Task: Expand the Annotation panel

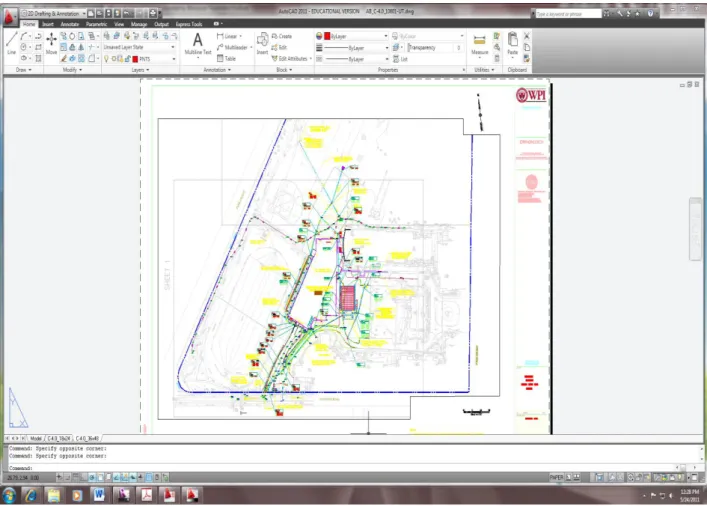Action: pos(217,70)
